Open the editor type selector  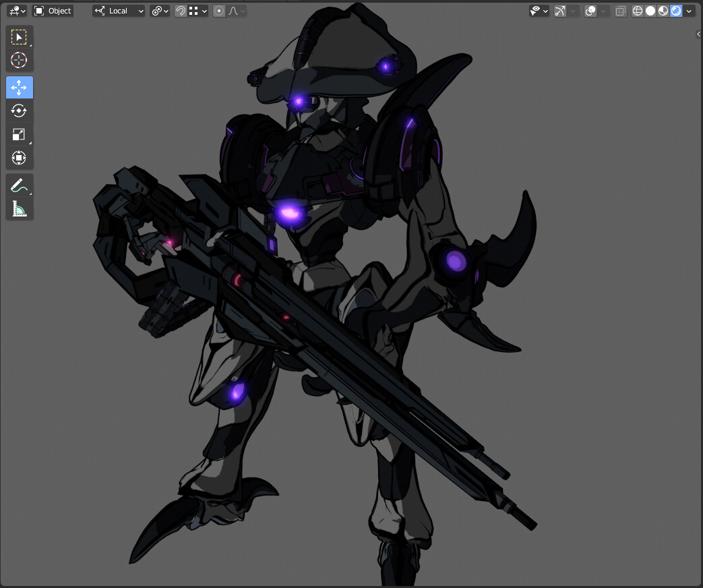point(14,11)
